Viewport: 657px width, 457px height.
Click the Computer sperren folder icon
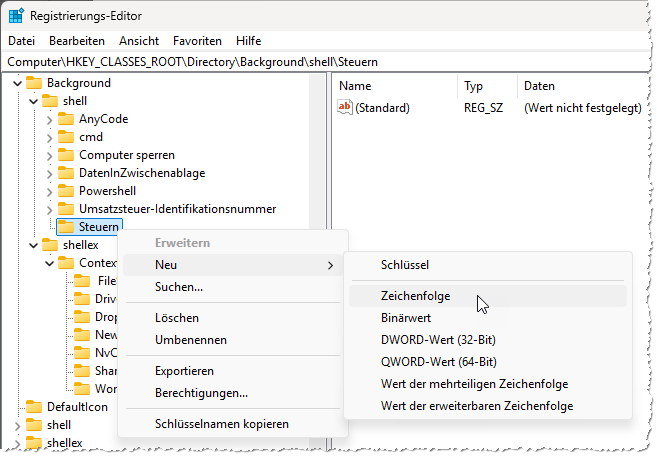tap(66, 155)
